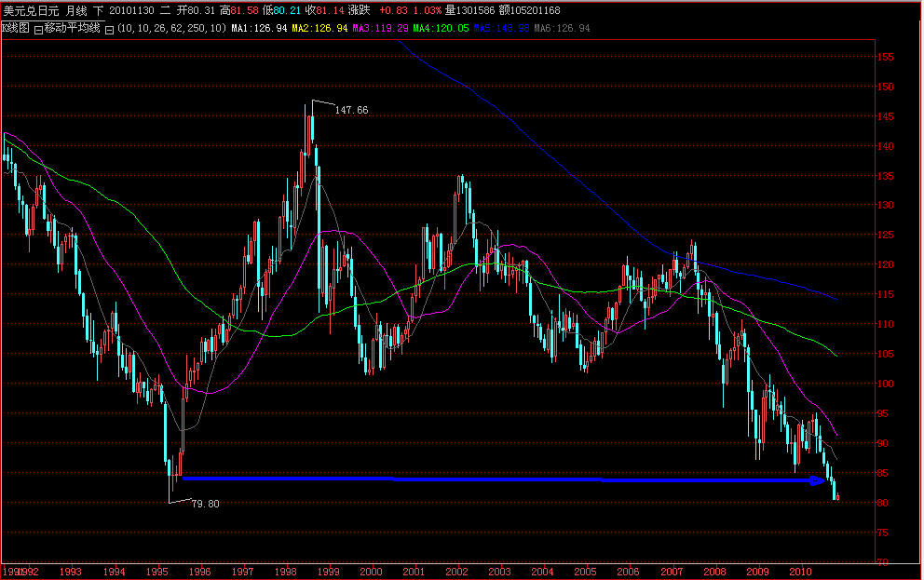Select the blue MA5:148.98 legend

[501, 28]
